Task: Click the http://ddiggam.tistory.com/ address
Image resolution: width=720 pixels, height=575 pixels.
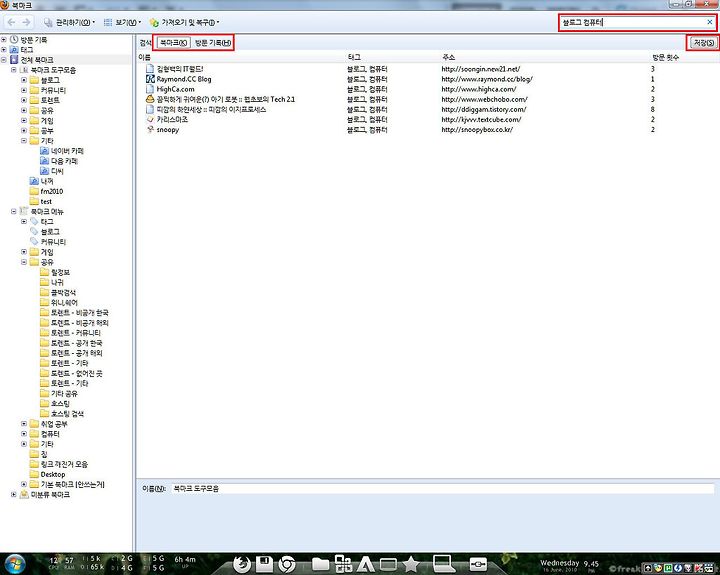Action: point(484,109)
